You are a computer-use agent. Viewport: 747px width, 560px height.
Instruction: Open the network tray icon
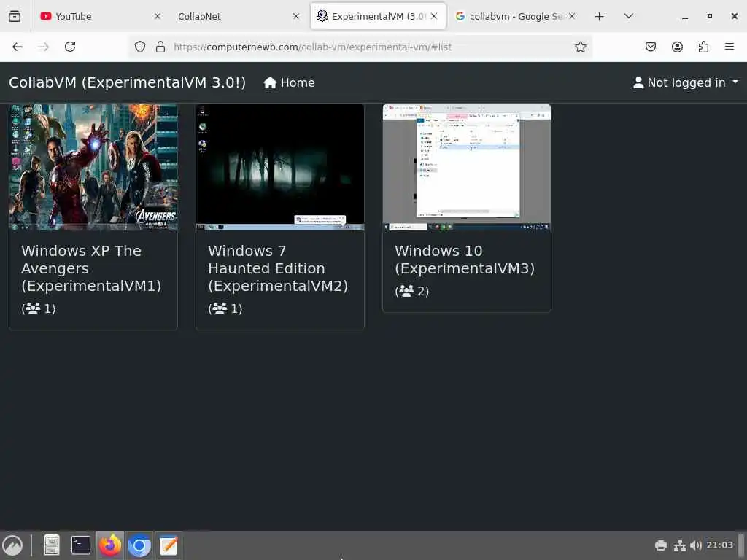tap(680, 545)
